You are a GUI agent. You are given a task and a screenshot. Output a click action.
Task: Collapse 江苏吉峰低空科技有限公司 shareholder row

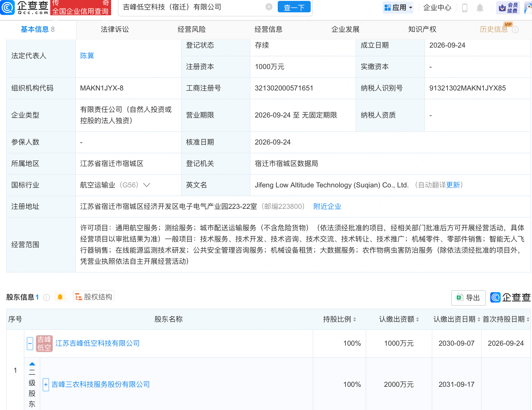30,343
